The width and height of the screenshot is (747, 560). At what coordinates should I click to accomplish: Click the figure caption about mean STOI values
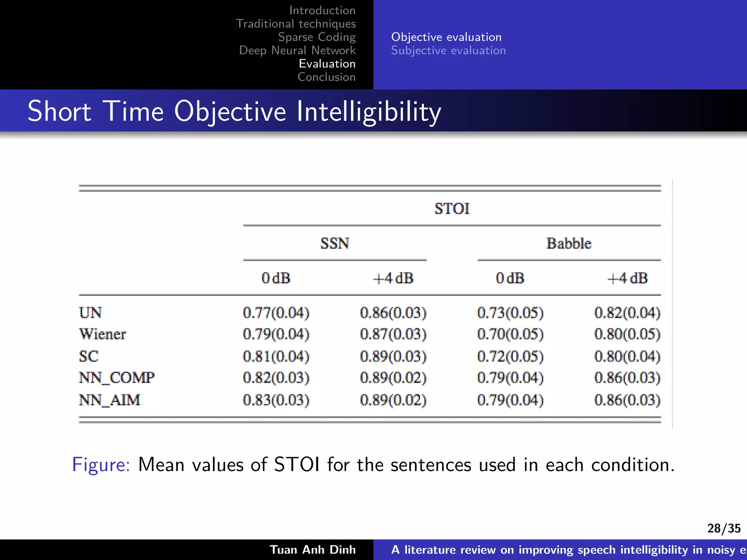click(x=373, y=465)
